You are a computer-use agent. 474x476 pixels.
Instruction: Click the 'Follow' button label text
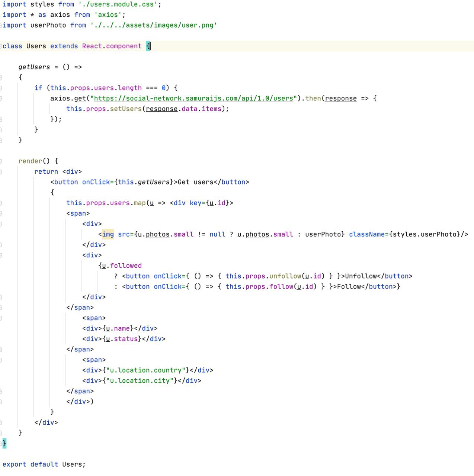pyautogui.click(x=349, y=286)
